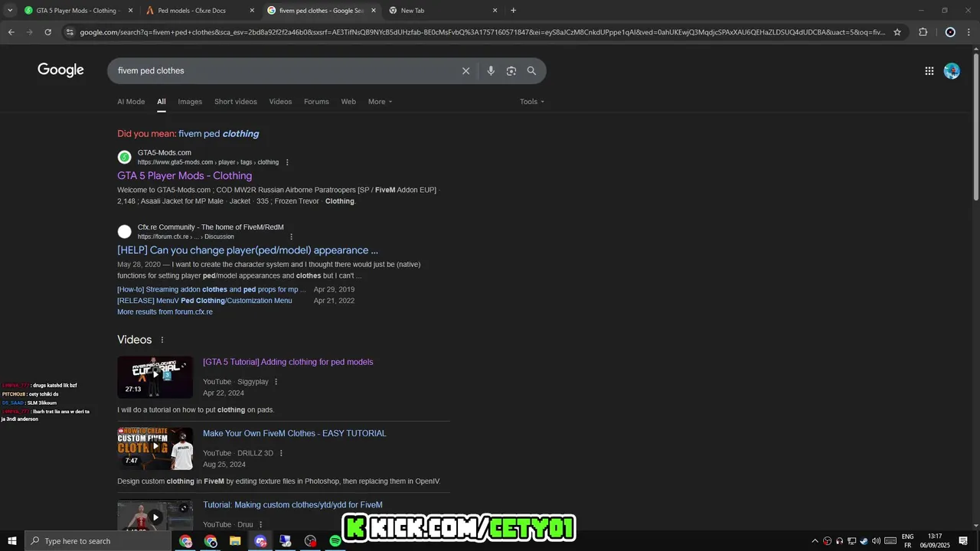Open a new tab with the plus button
The height and width of the screenshot is (551, 980).
[513, 11]
